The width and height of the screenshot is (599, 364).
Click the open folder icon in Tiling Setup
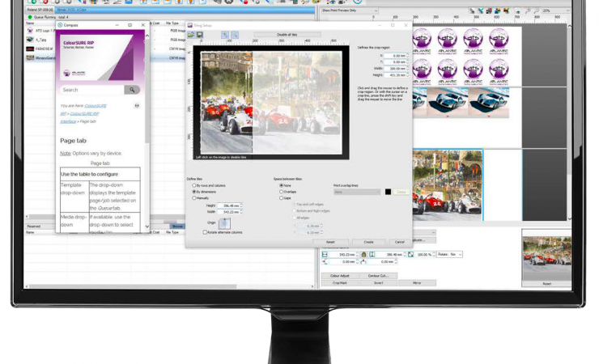[x=190, y=36]
